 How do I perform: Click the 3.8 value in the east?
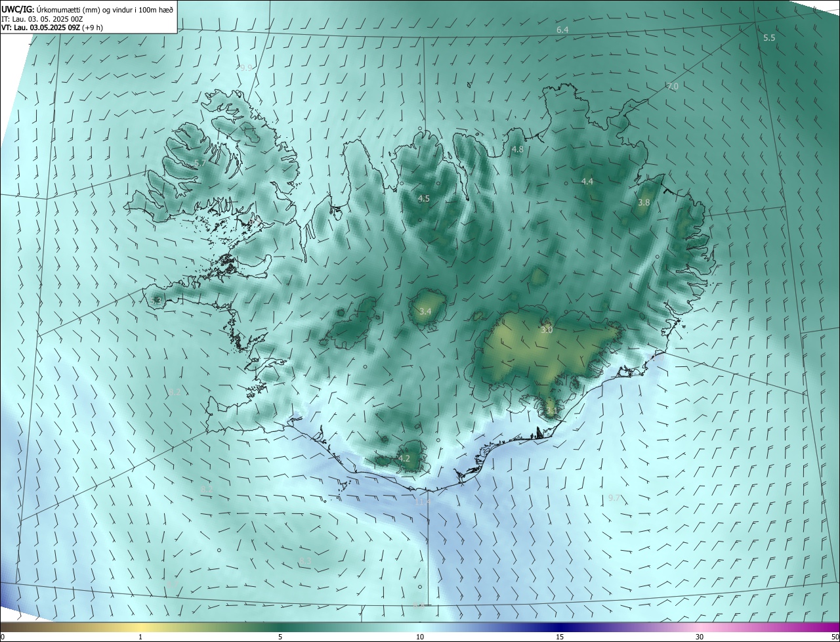[x=644, y=203]
